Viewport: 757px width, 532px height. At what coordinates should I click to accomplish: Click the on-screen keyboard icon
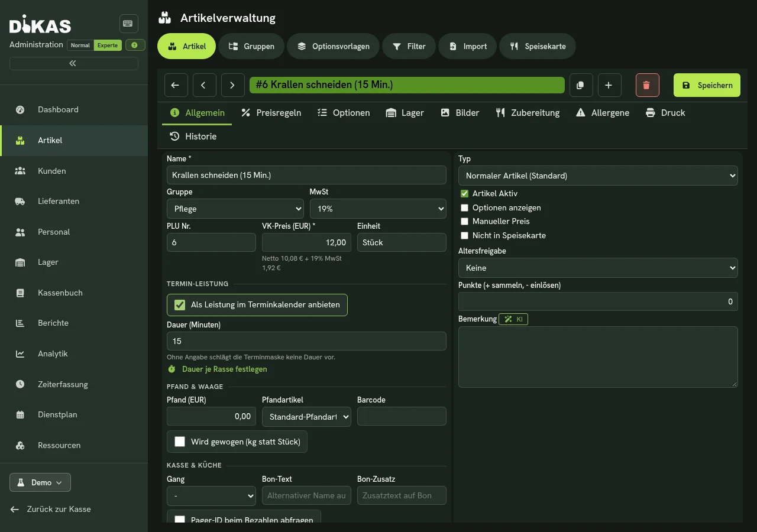128,24
